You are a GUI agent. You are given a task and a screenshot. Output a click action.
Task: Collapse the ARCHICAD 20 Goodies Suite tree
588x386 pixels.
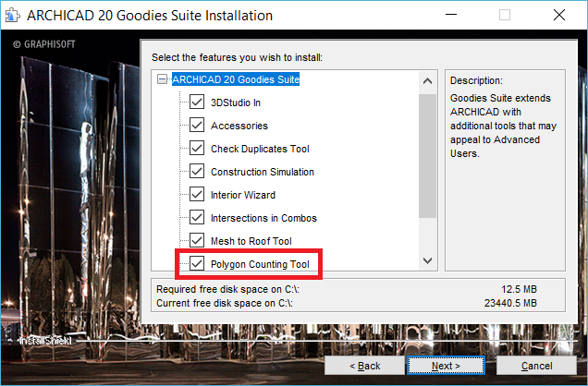pos(163,79)
